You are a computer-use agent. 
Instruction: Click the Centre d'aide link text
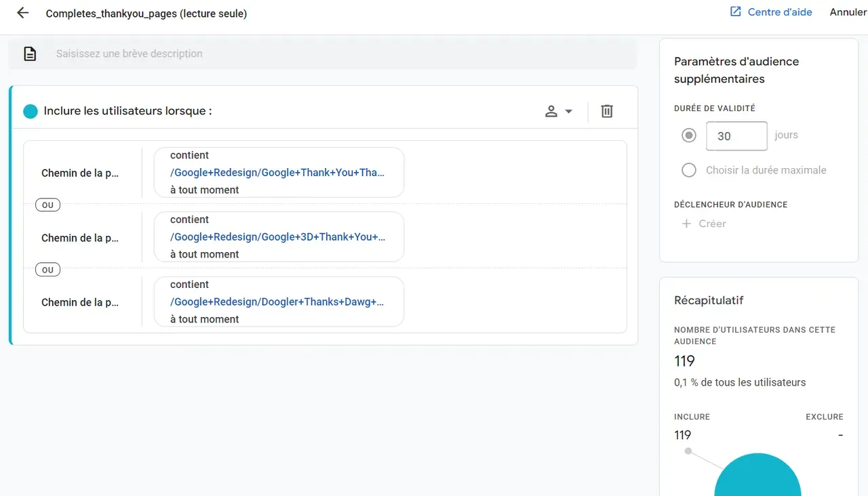point(780,12)
